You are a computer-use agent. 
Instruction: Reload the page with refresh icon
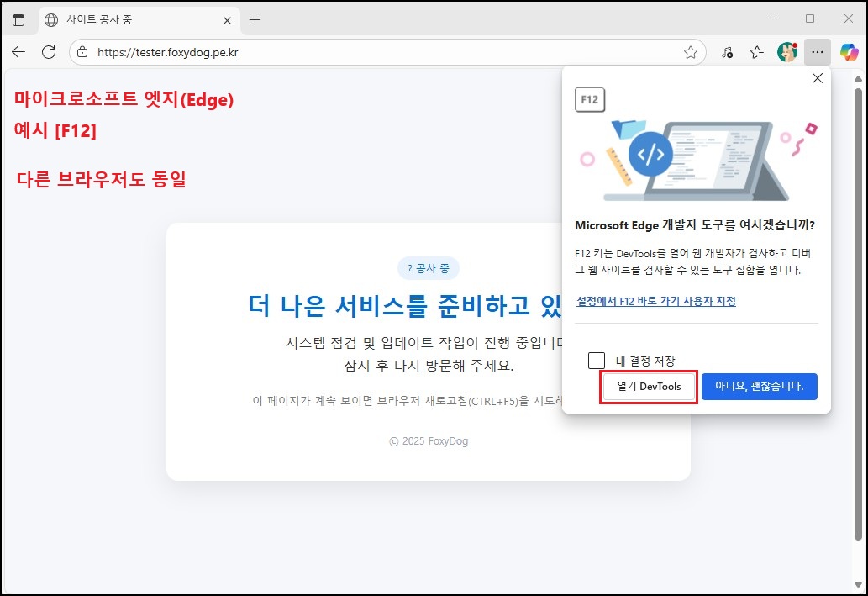pos(49,52)
